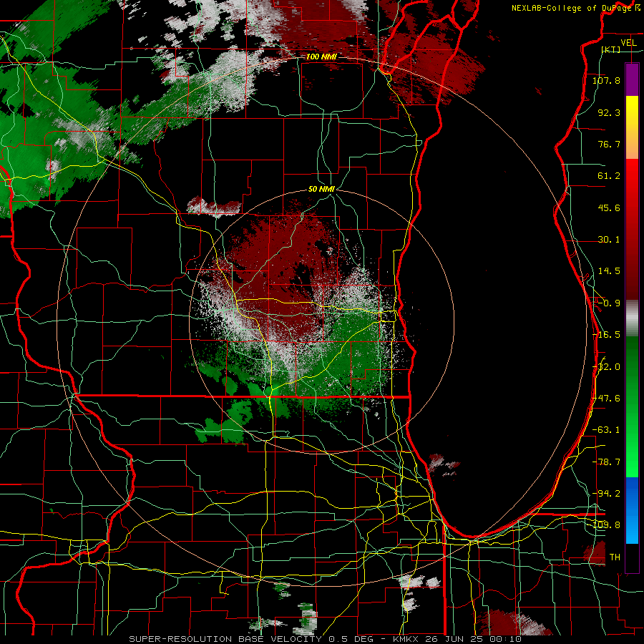This screenshot has height=644, width=644.
Task: Click the 14.5 legend value
Action: click(x=609, y=271)
